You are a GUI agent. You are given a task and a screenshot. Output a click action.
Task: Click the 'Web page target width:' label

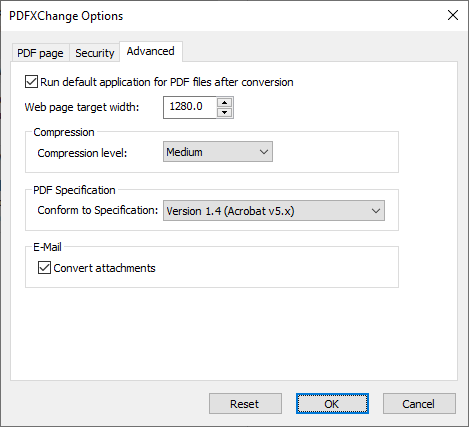(x=82, y=107)
